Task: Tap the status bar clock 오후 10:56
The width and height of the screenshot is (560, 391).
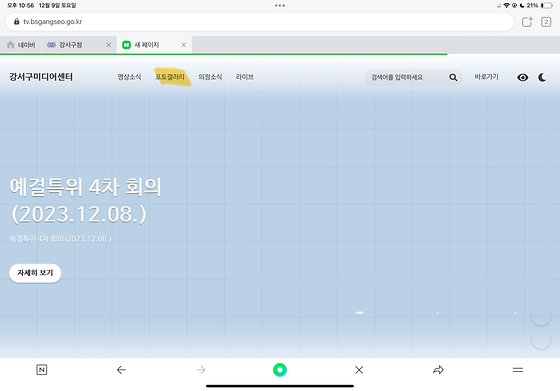Action: tap(21, 5)
